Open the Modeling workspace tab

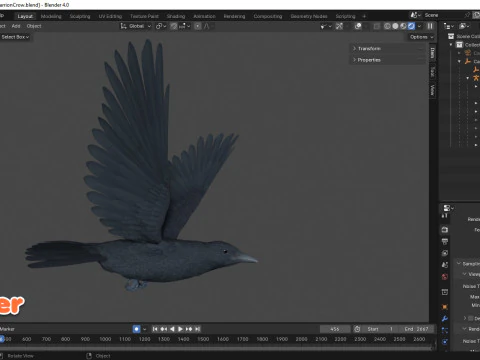pos(51,16)
